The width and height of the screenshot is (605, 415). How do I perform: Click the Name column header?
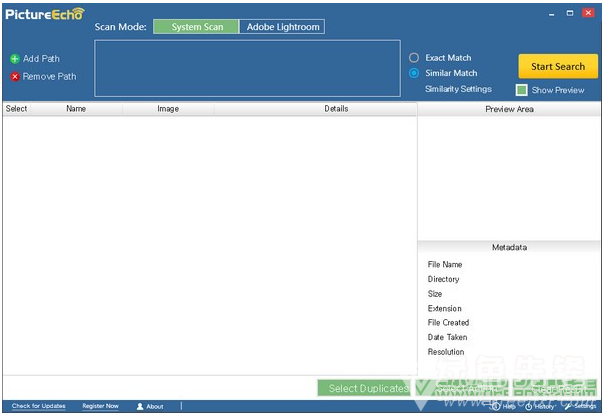(76, 109)
